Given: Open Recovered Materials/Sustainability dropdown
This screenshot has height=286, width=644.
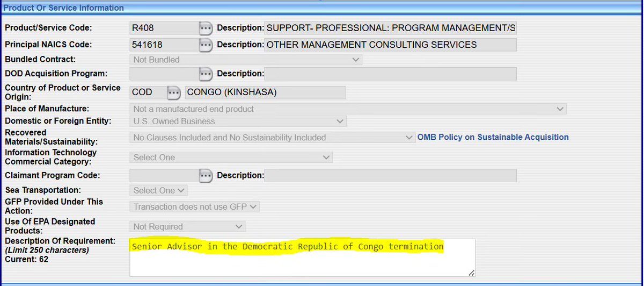Looking at the screenshot, I should [272, 138].
